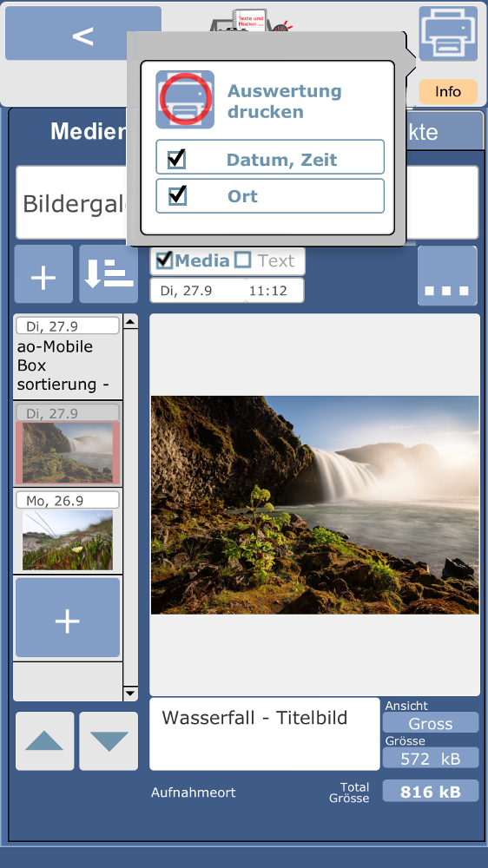Enable the Text checkbox

pos(242,260)
